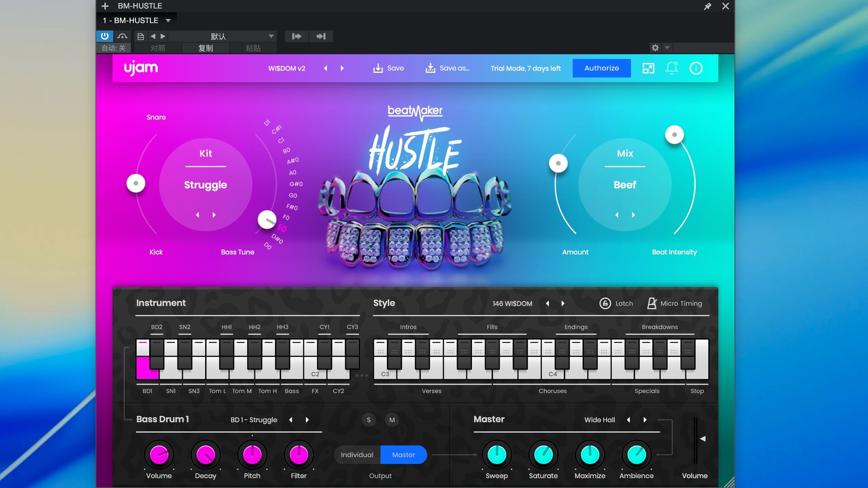Viewport: 868px width, 488px height.
Task: Toggle Micro Timing metronome icon
Action: tap(651, 304)
